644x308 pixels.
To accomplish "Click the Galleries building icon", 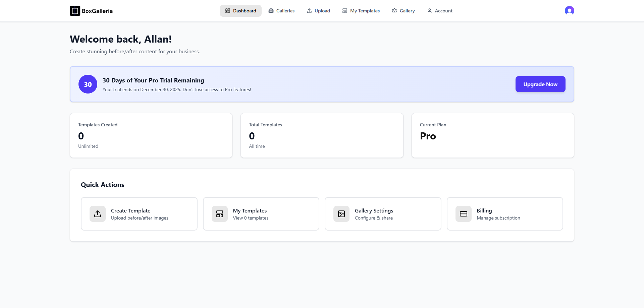I will 271,10.
